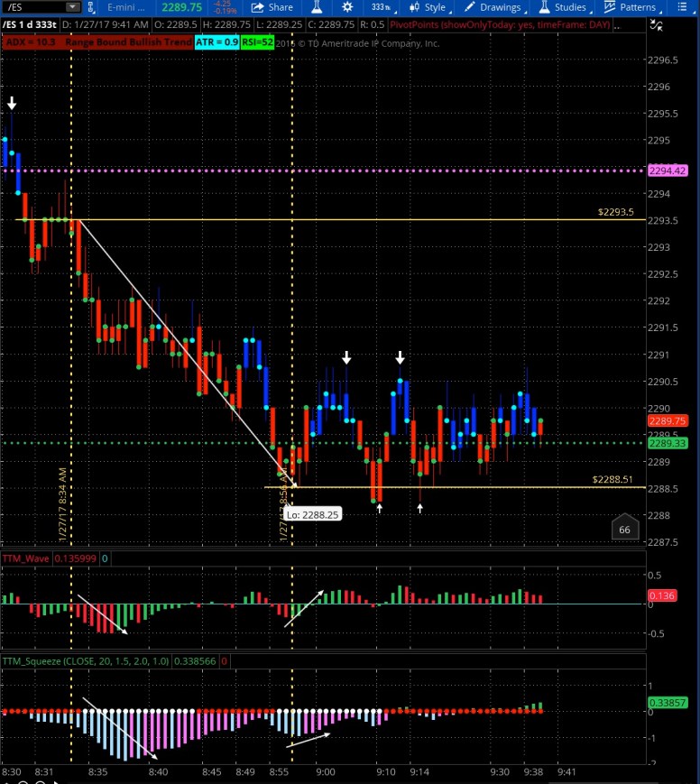Click the ADX = 10.3 label
Viewport: 700px width, 784px height.
pos(31,42)
